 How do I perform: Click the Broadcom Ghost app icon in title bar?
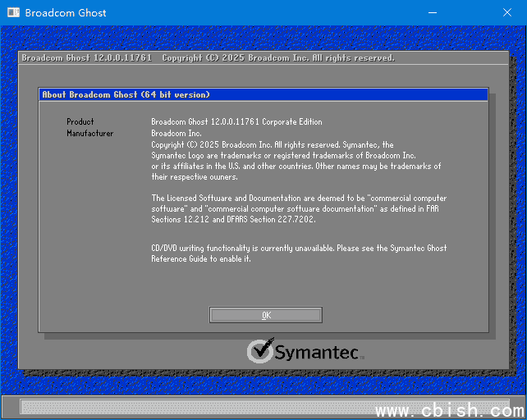[13, 13]
